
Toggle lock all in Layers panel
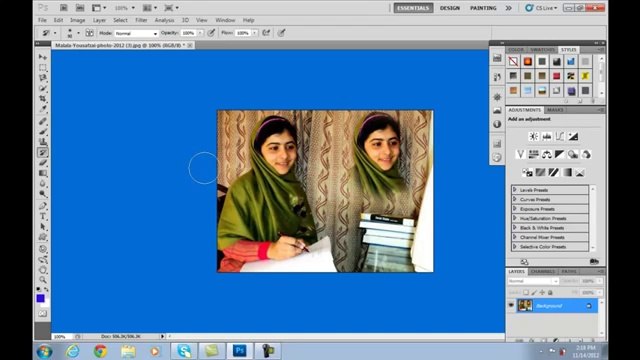click(x=550, y=292)
